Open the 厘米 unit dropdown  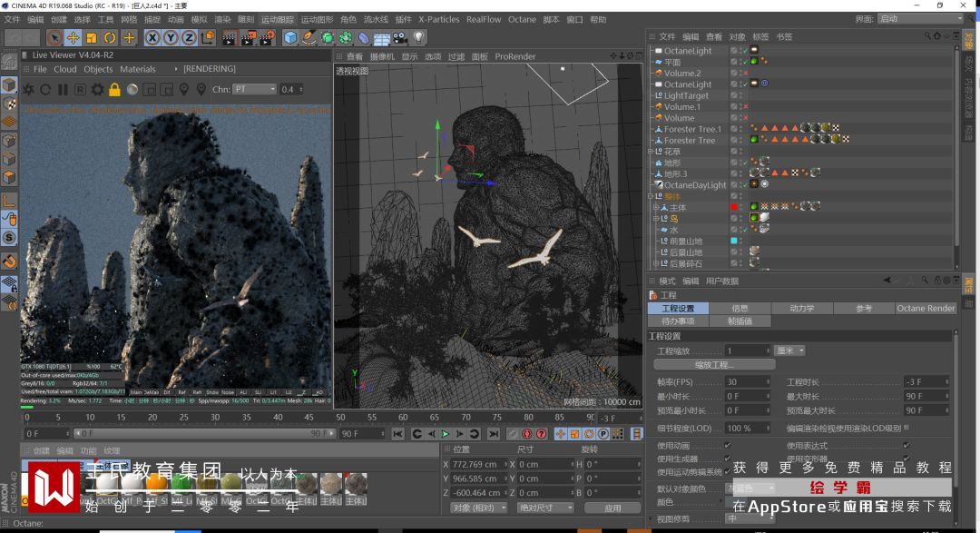pos(789,350)
